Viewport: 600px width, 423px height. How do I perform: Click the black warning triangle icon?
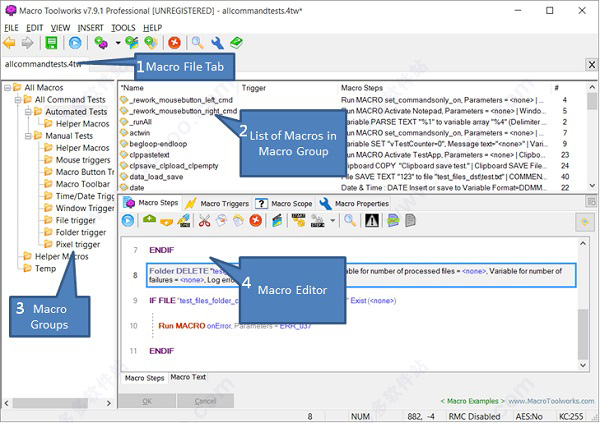(x=372, y=221)
